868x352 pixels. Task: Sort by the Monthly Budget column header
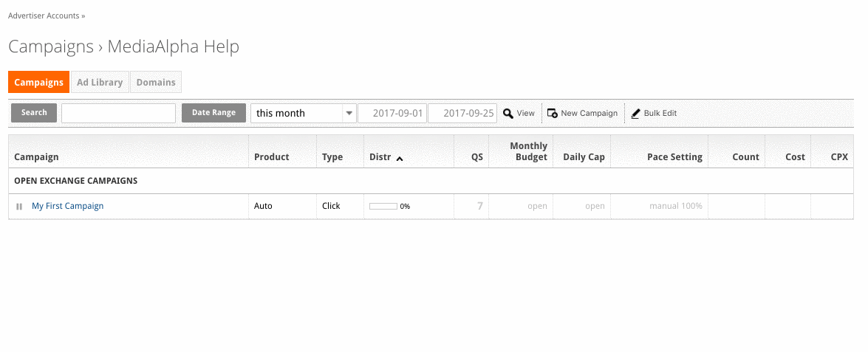(529, 151)
